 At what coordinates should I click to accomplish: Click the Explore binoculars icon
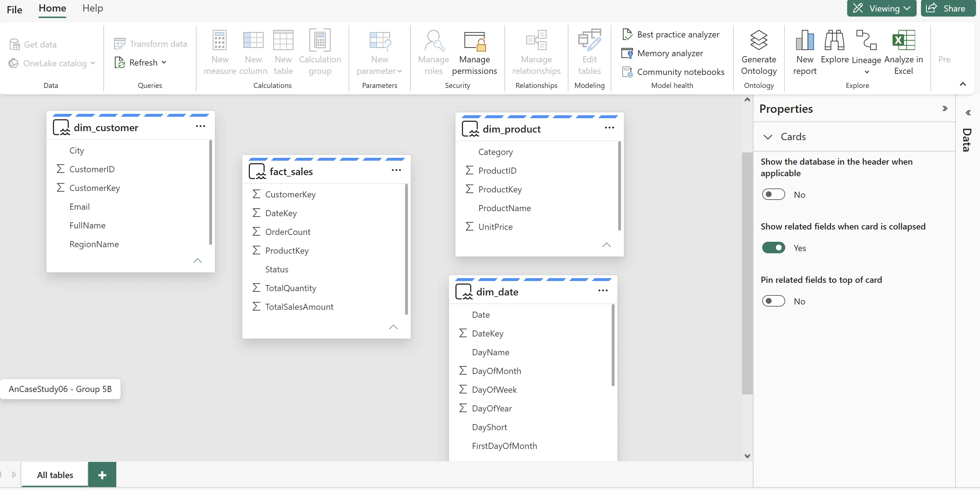834,40
